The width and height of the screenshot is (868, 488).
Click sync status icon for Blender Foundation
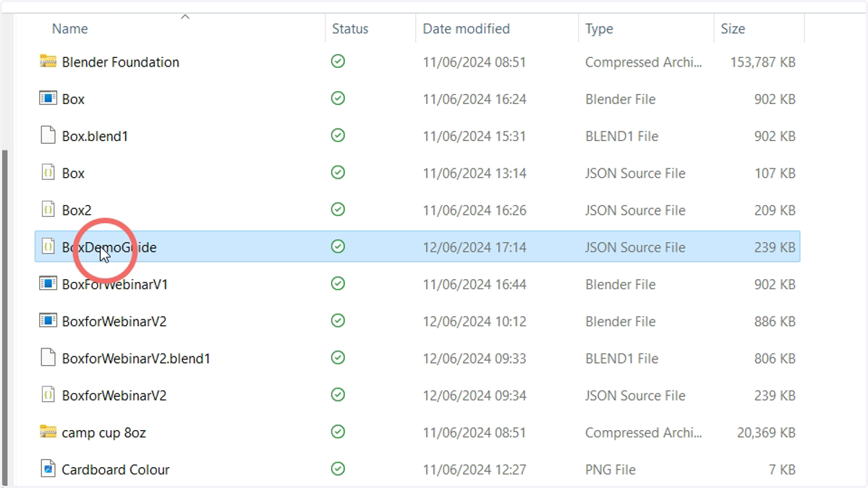338,61
